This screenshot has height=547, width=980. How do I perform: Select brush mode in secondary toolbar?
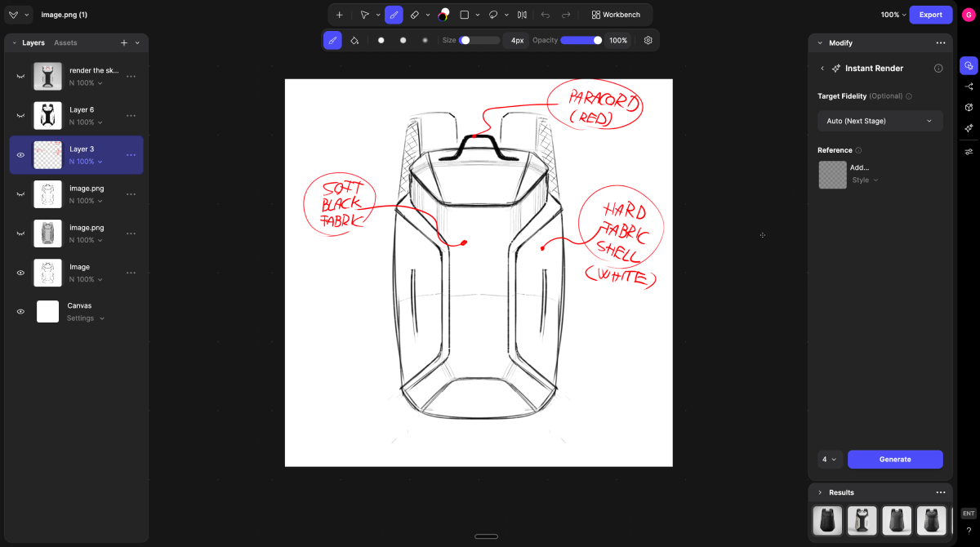pos(332,40)
